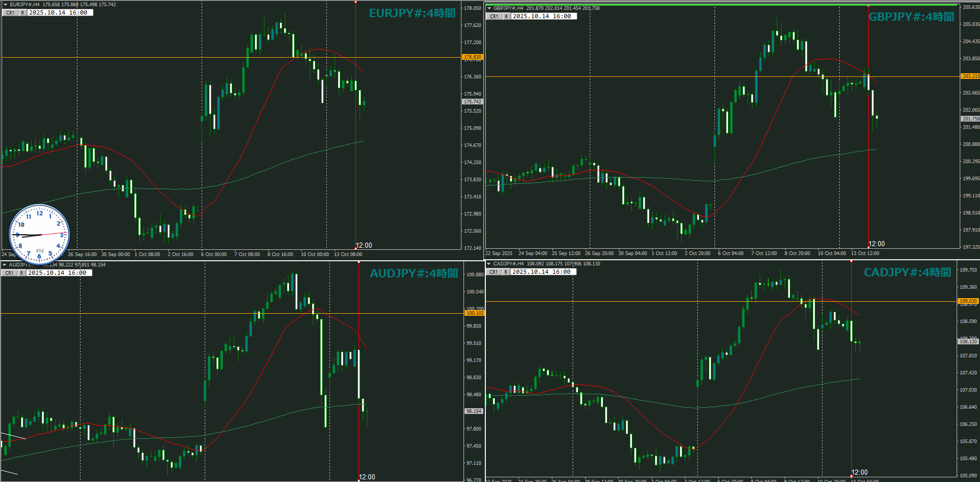The height and width of the screenshot is (482, 980).
Task: Expand the GBPJPY chart menu arrow
Action: point(489,8)
